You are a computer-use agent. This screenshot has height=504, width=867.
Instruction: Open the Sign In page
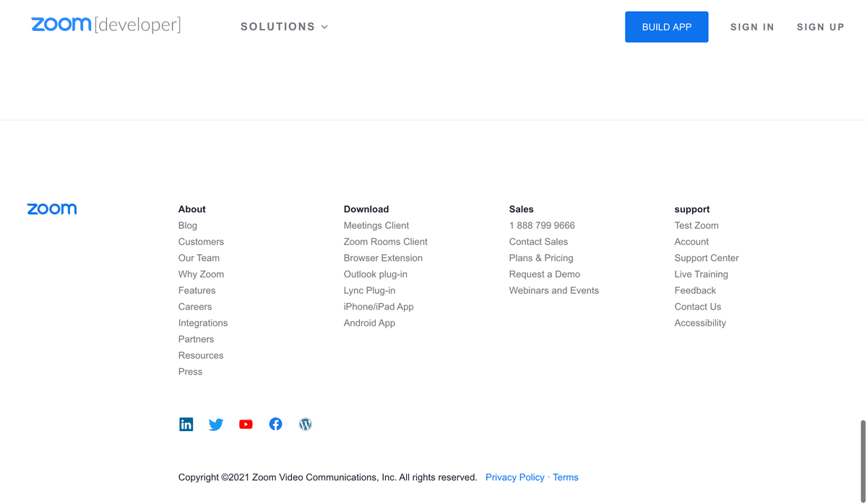pos(752,27)
